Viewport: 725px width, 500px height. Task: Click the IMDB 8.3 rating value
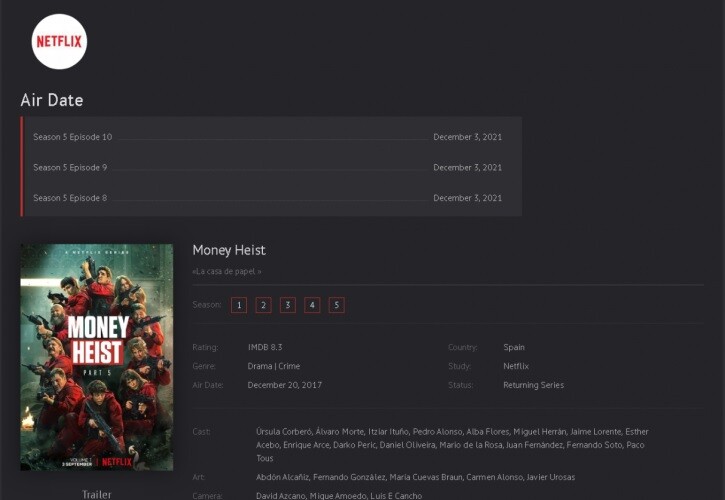(x=265, y=347)
